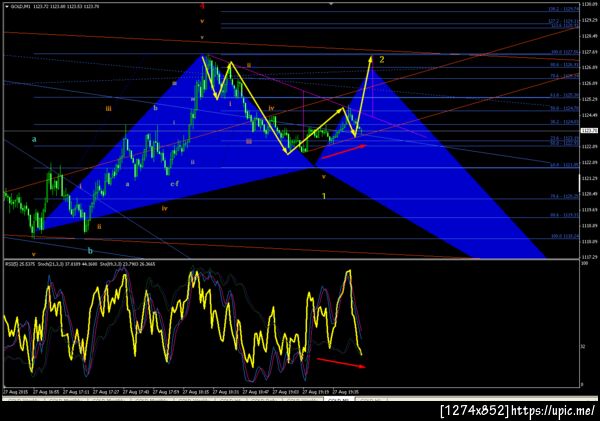This screenshot has width=600, height=421.
Task: Click the GOLD,M1 symbol title text
Action: click(20, 7)
